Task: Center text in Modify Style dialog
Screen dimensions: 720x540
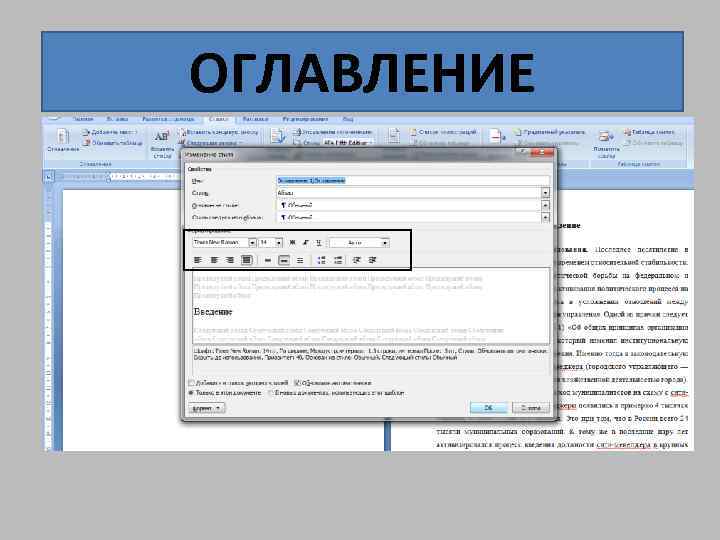Action: click(214, 260)
